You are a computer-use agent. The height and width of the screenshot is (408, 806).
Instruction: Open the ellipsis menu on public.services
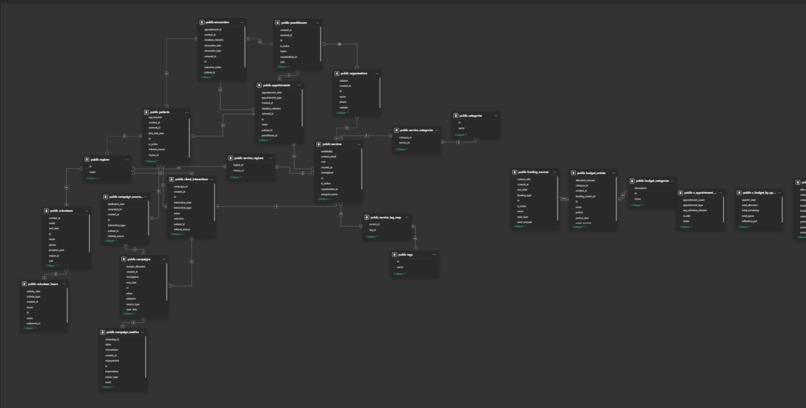tap(358, 144)
